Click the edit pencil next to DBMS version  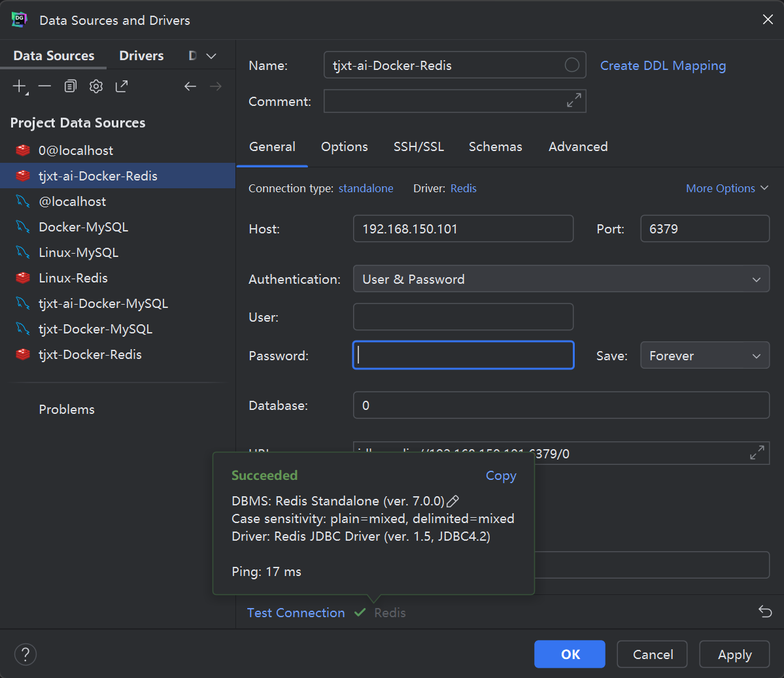[x=452, y=501]
